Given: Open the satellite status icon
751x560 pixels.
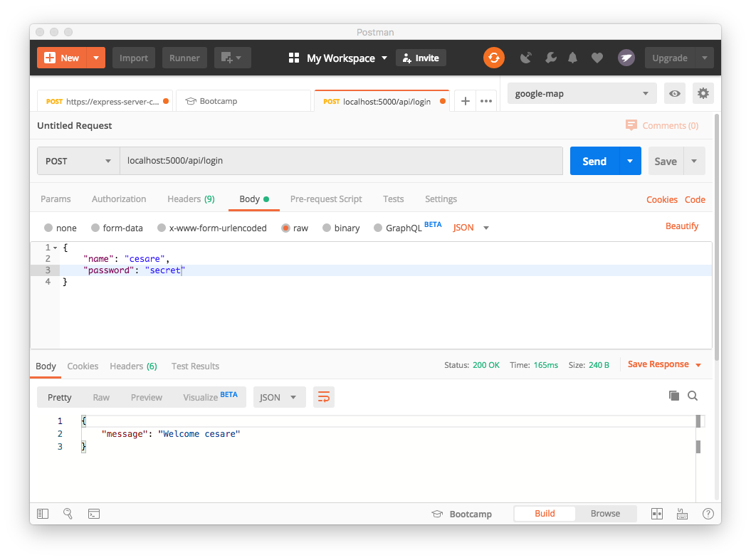Looking at the screenshot, I should pyautogui.click(x=526, y=58).
